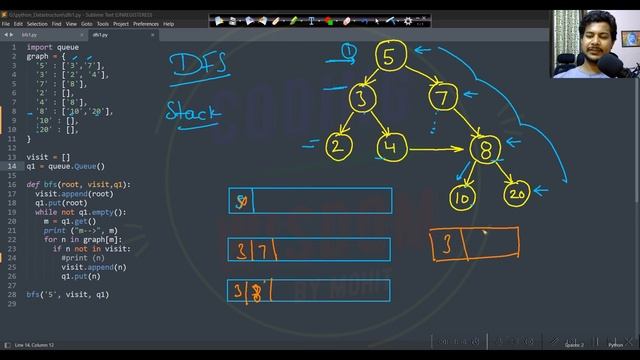Open the Spaces: 2 indentation selector
Screen dimensions: 640x360
point(574,345)
